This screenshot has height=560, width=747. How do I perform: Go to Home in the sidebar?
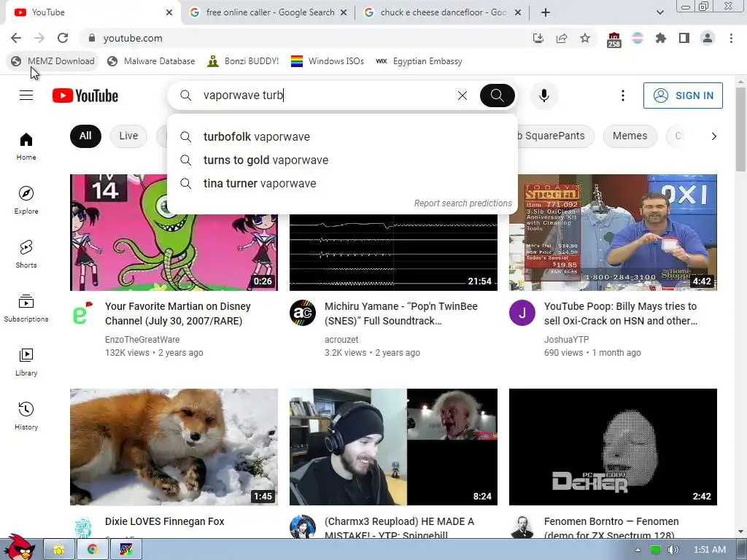pyautogui.click(x=26, y=146)
